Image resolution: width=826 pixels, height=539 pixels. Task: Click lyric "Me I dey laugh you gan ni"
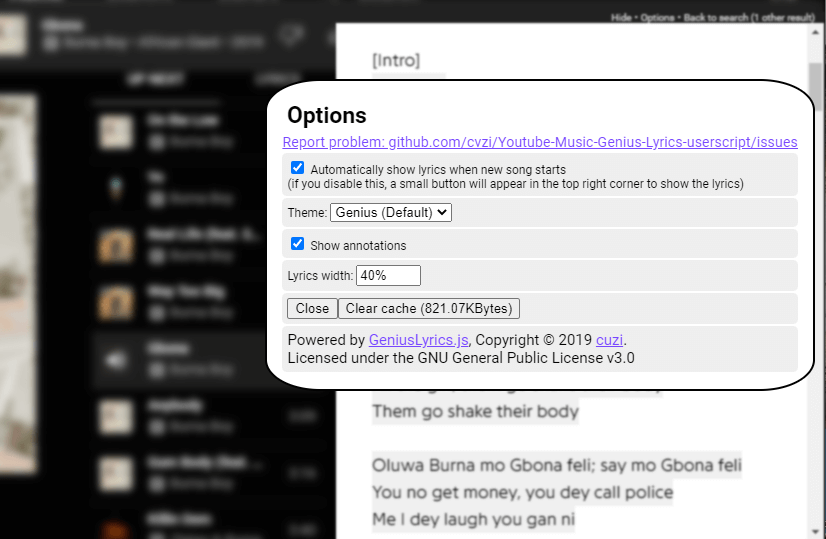click(x=473, y=519)
